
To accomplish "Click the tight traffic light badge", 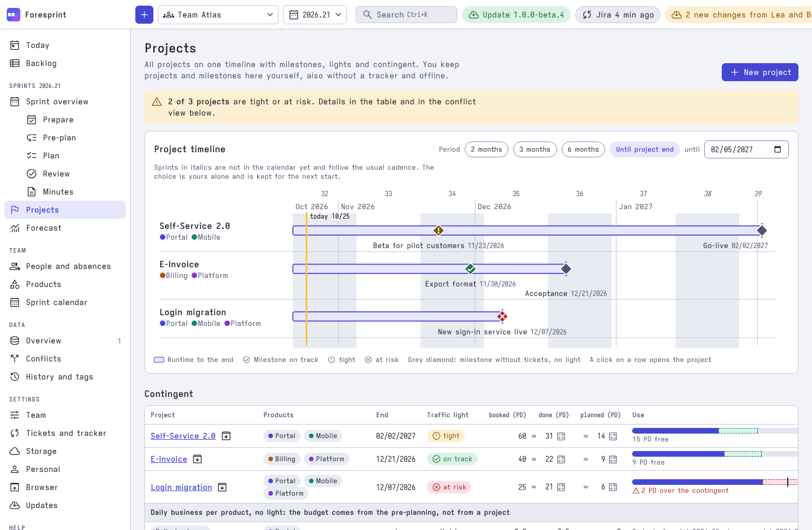I will click(x=446, y=436).
